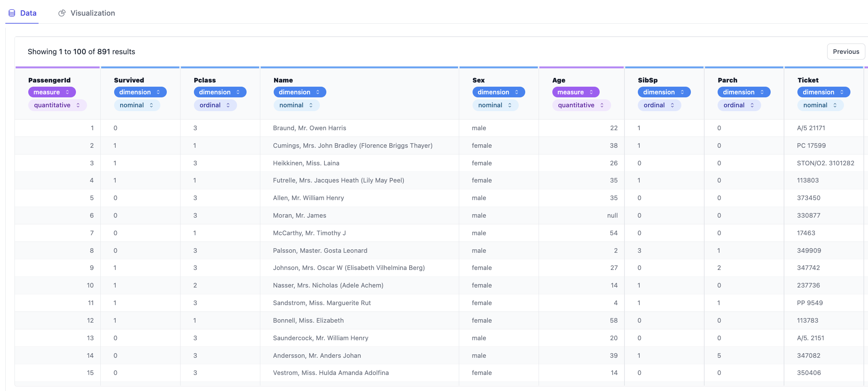Switch to the Data tab
Viewport: 868px width, 391px height.
[22, 13]
